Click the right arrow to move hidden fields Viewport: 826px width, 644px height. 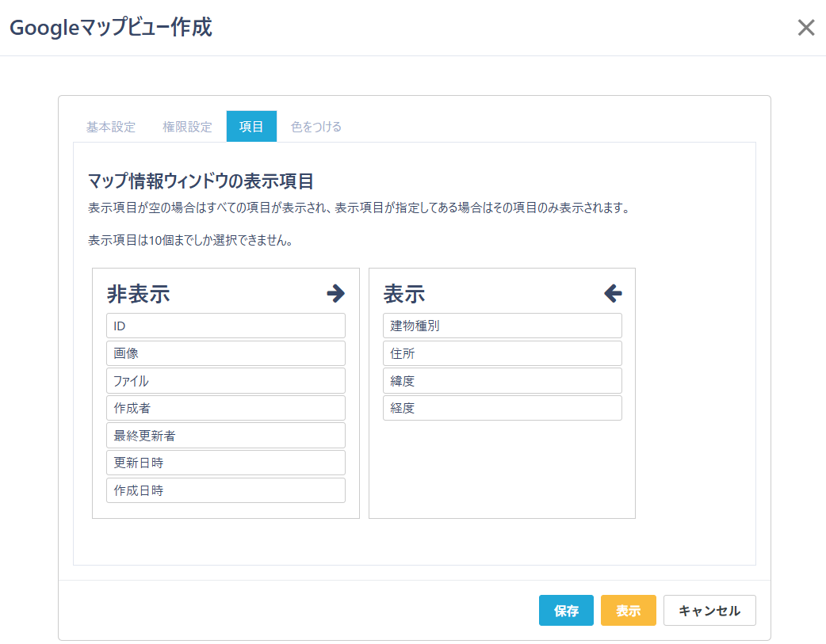pyautogui.click(x=336, y=293)
